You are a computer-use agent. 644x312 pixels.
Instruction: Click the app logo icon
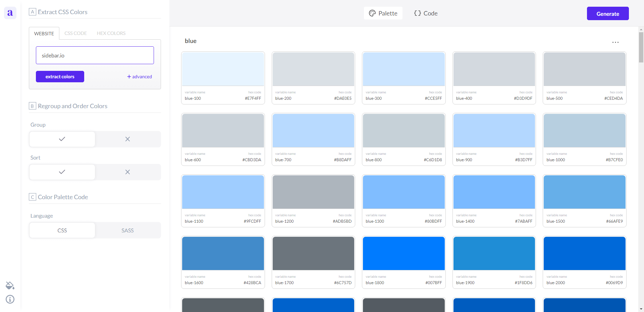(x=10, y=13)
